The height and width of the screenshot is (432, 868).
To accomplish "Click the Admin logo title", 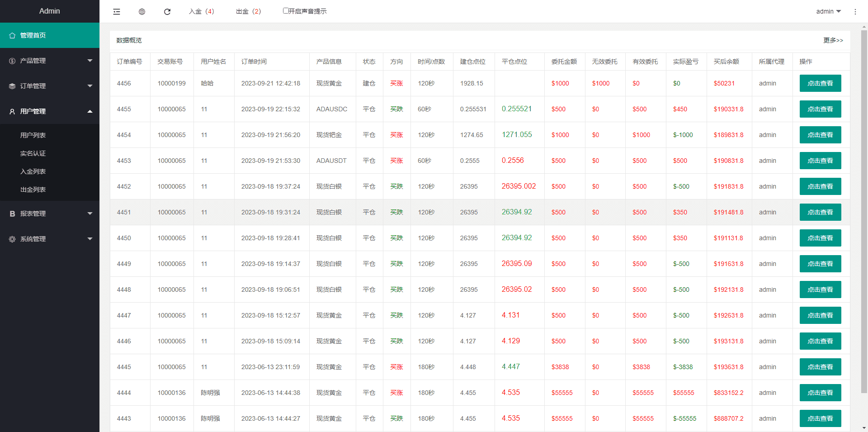I will click(x=50, y=11).
